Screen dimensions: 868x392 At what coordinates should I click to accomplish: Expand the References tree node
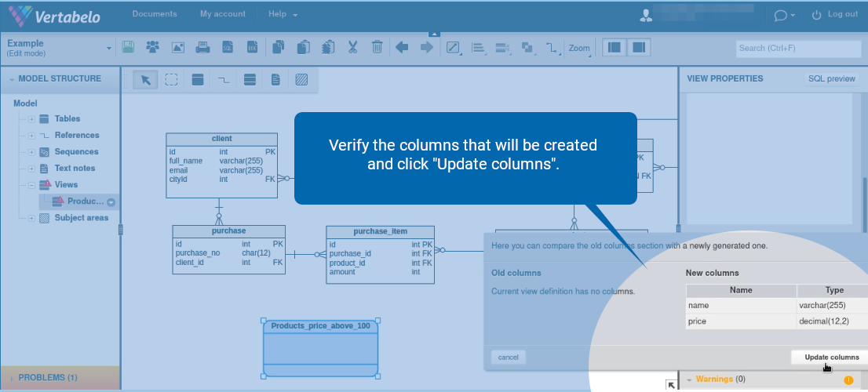31,136
